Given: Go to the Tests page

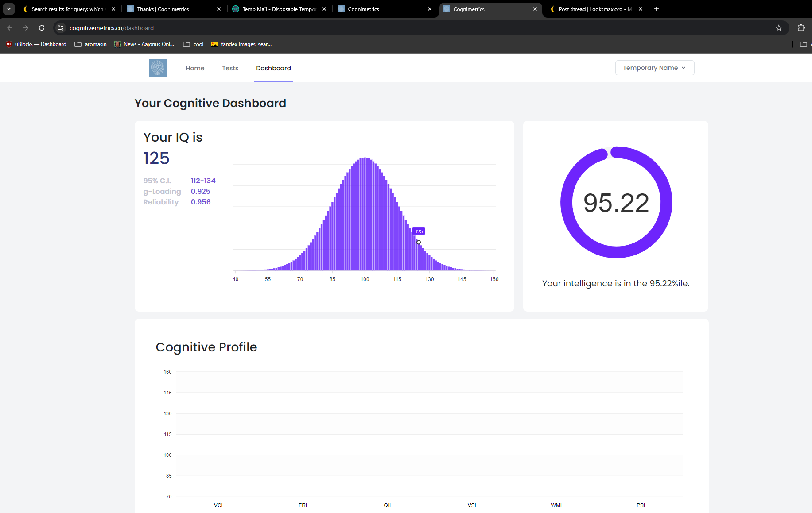Looking at the screenshot, I should point(230,68).
